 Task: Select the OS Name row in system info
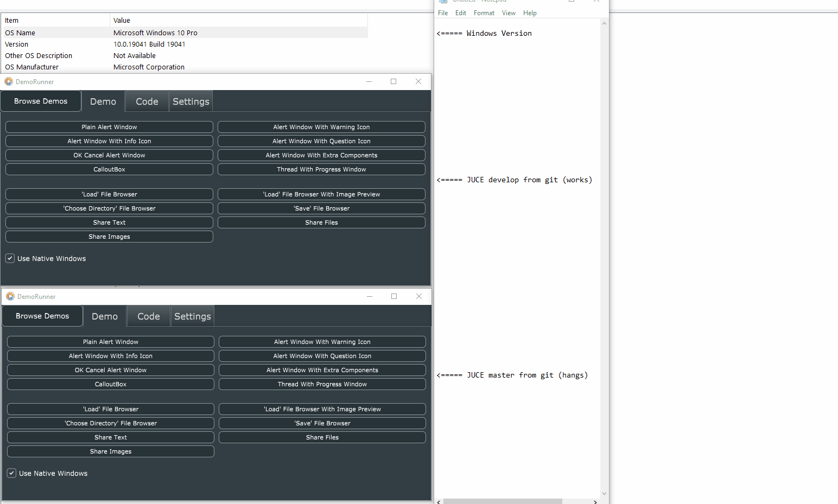[185, 33]
